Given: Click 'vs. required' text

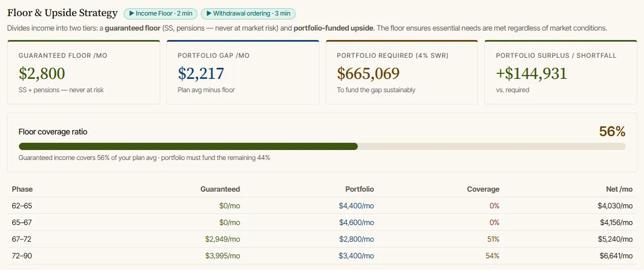Looking at the screenshot, I should (x=513, y=90).
